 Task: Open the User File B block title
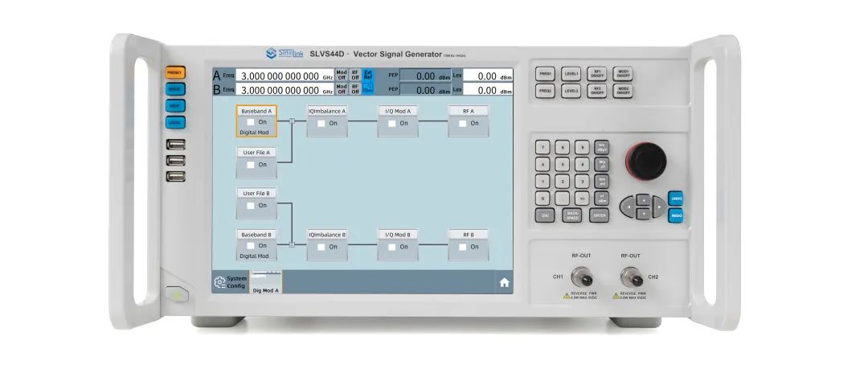(x=256, y=193)
